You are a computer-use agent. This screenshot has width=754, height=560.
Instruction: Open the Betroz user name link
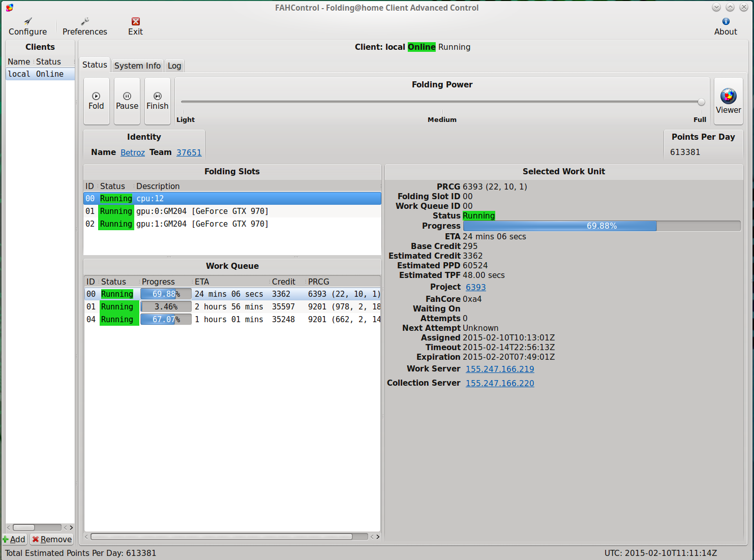click(133, 152)
